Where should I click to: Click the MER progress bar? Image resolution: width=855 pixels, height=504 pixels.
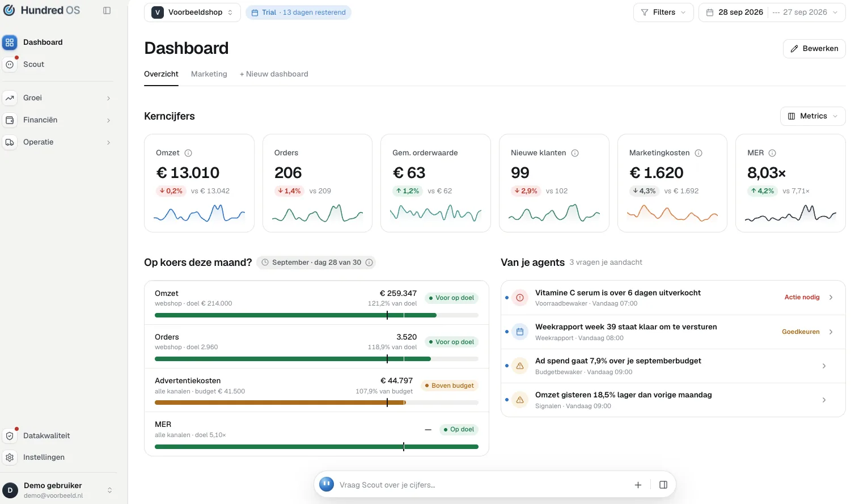click(316, 447)
